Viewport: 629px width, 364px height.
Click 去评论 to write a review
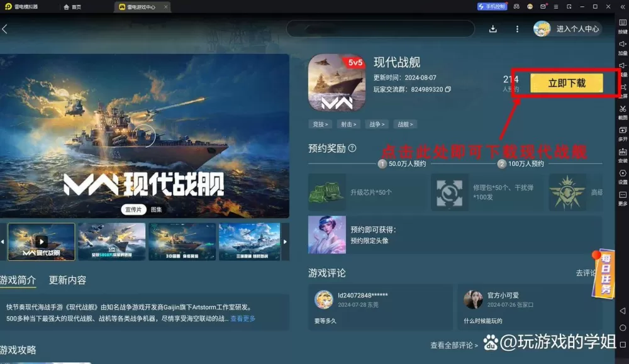point(585,273)
